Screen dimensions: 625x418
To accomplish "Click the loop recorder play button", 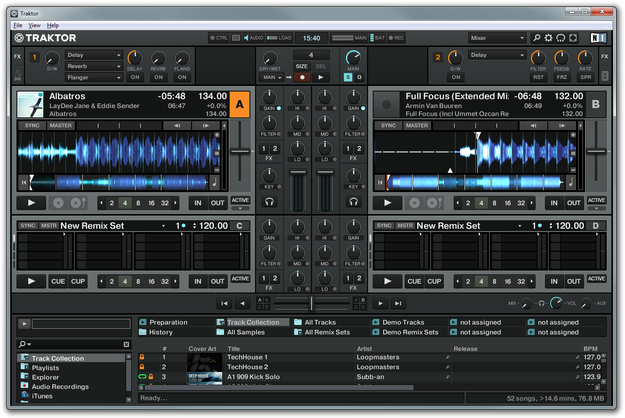I will (x=321, y=77).
